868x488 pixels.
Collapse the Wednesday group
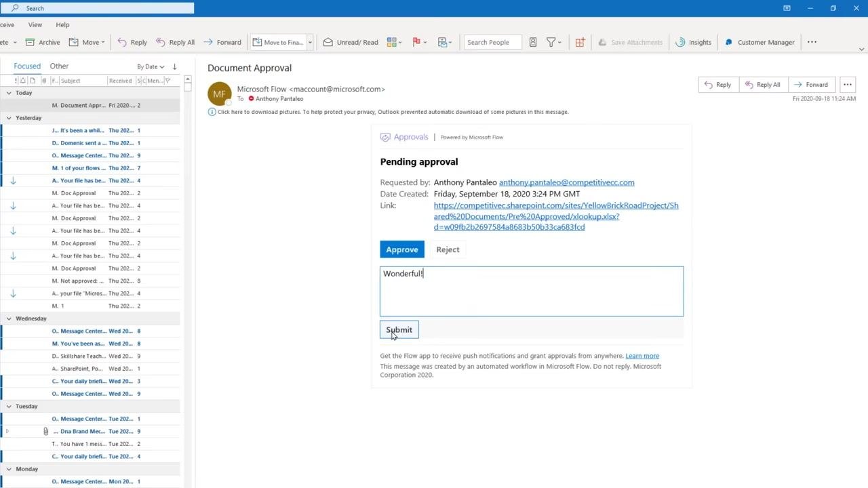pos(9,319)
